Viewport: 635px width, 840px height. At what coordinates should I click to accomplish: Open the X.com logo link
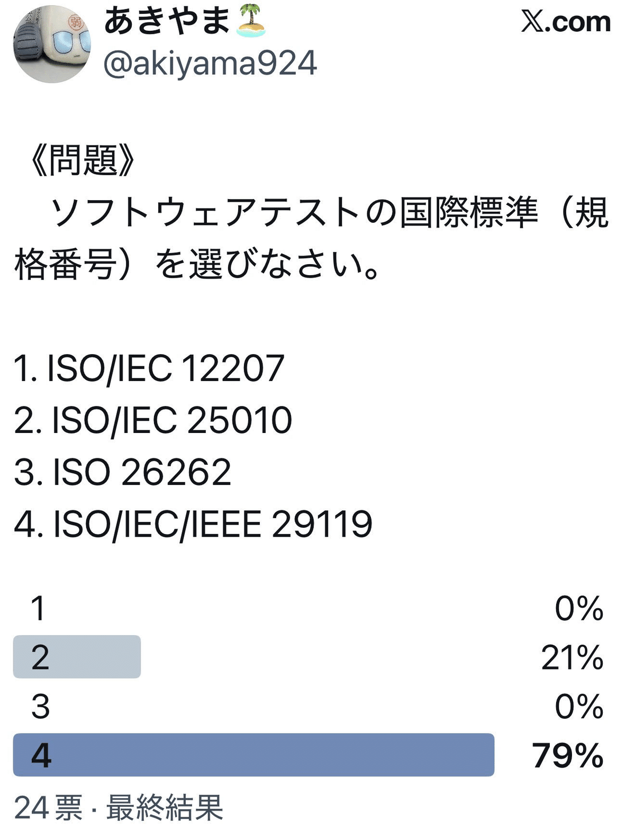566,22
